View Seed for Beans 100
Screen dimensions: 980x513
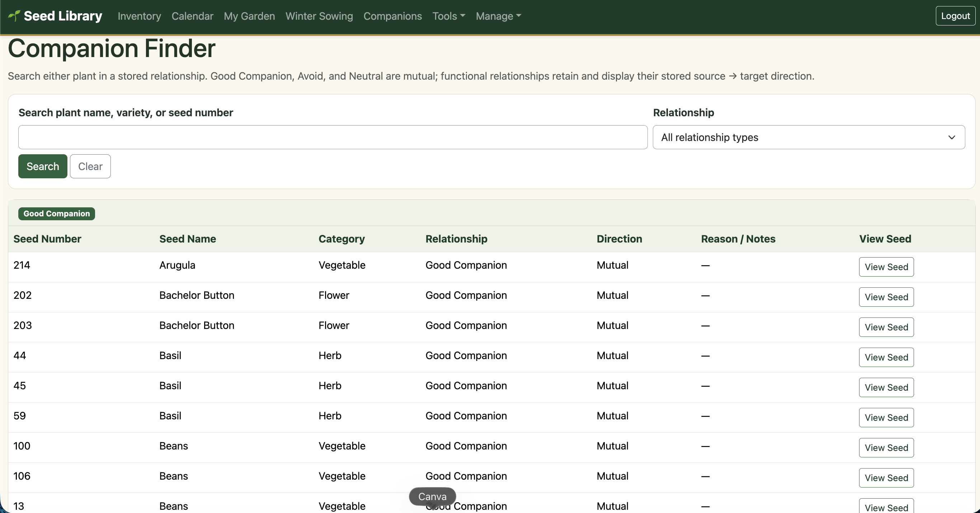[x=886, y=448]
